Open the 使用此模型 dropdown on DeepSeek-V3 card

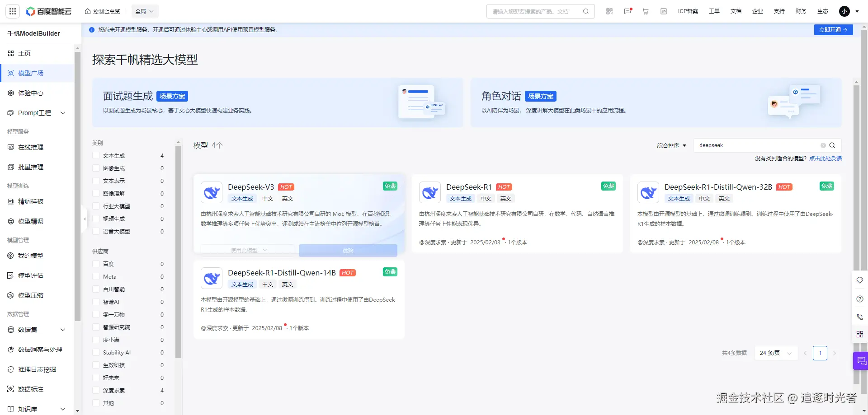click(x=248, y=250)
